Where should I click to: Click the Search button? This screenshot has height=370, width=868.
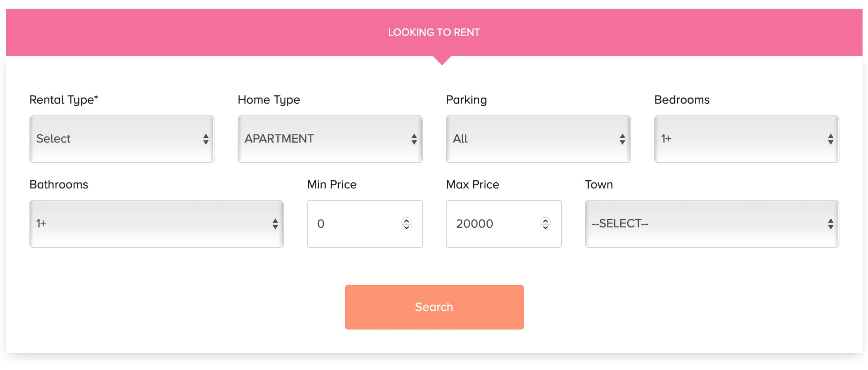tap(434, 307)
